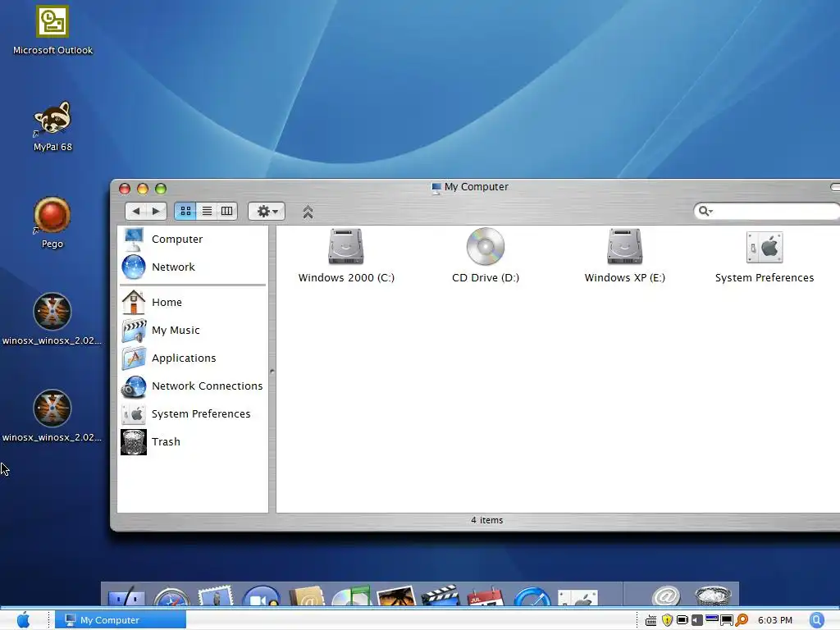Click the red close window button
Image resolution: width=840 pixels, height=630 pixels.
click(x=125, y=189)
